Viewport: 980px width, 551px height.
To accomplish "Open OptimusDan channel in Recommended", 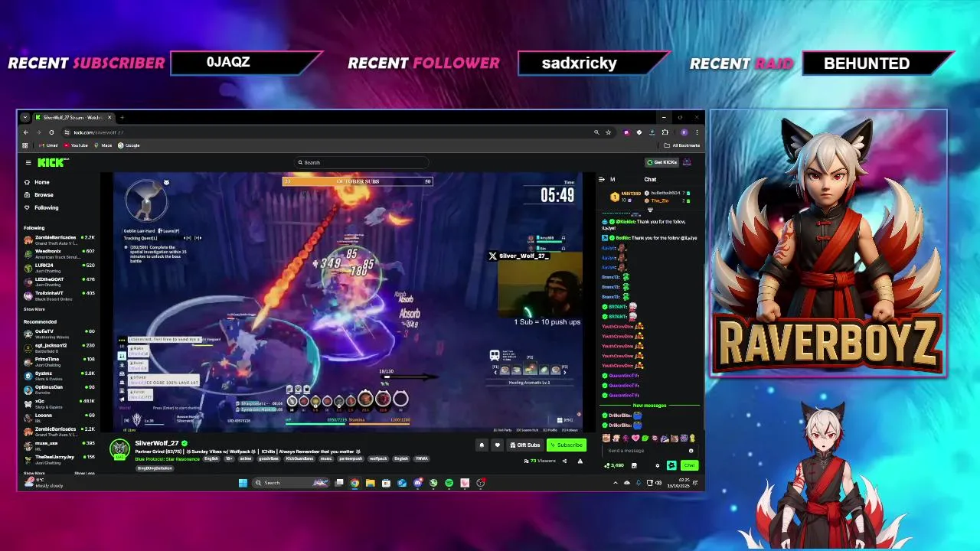I will coord(60,389).
